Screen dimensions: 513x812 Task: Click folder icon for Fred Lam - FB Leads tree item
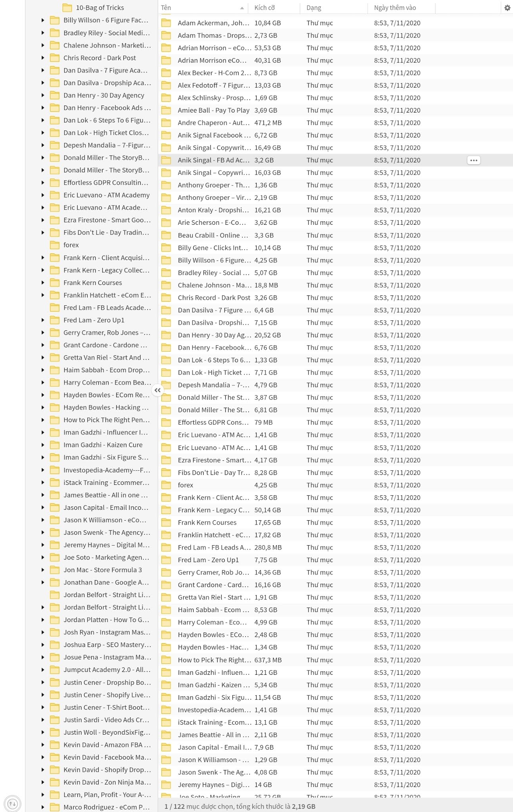coord(55,308)
